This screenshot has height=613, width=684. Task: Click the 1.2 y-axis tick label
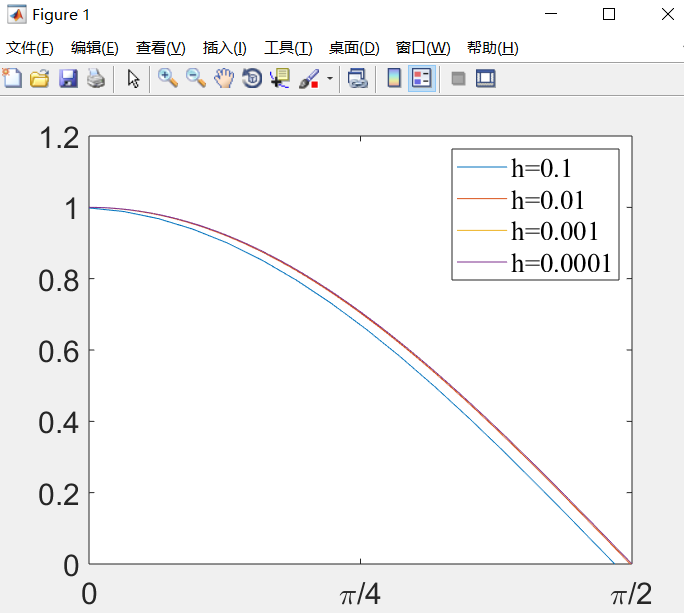click(x=59, y=138)
